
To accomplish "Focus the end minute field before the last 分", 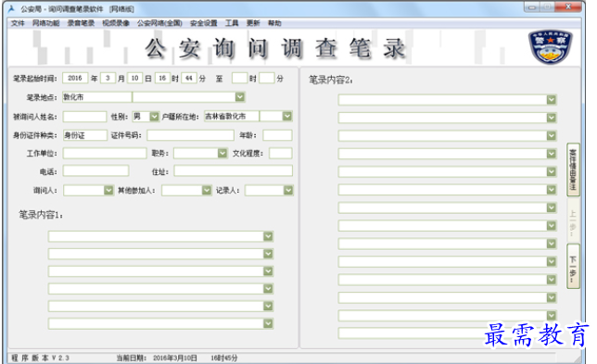I will pyautogui.click(x=267, y=78).
